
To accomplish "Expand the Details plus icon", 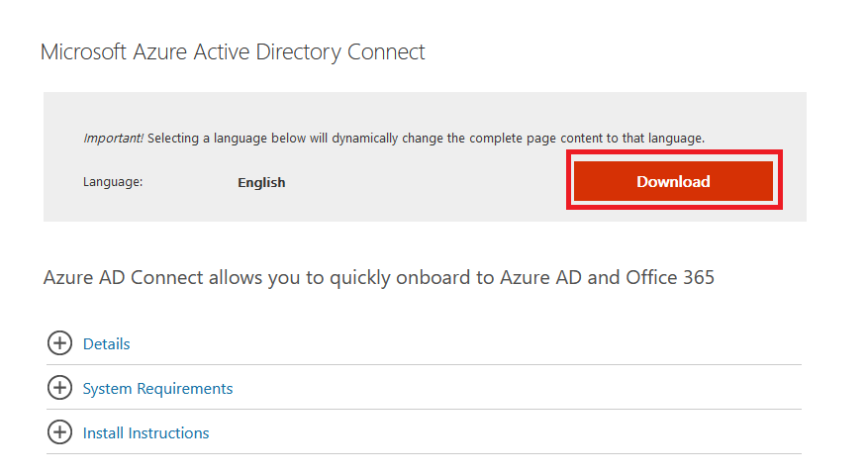I will [59, 343].
